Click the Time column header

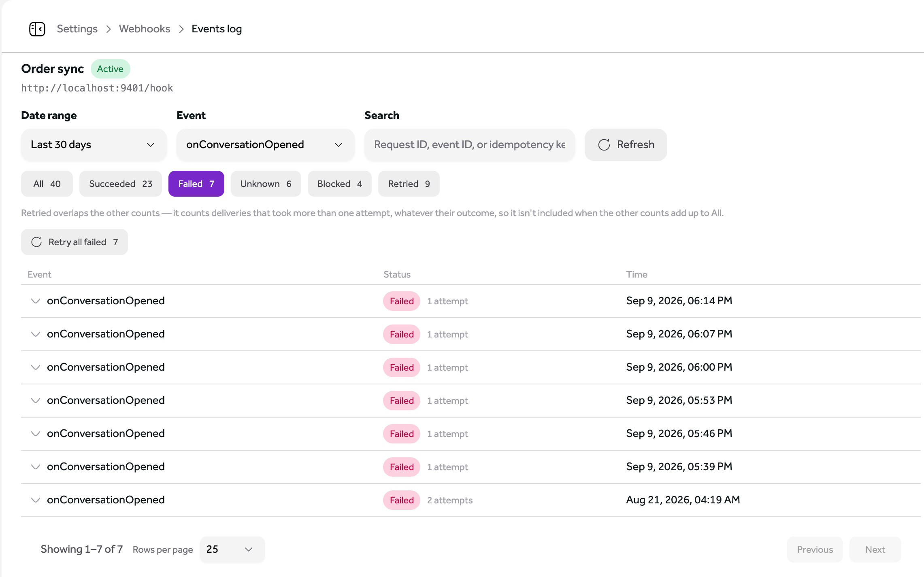click(x=637, y=274)
